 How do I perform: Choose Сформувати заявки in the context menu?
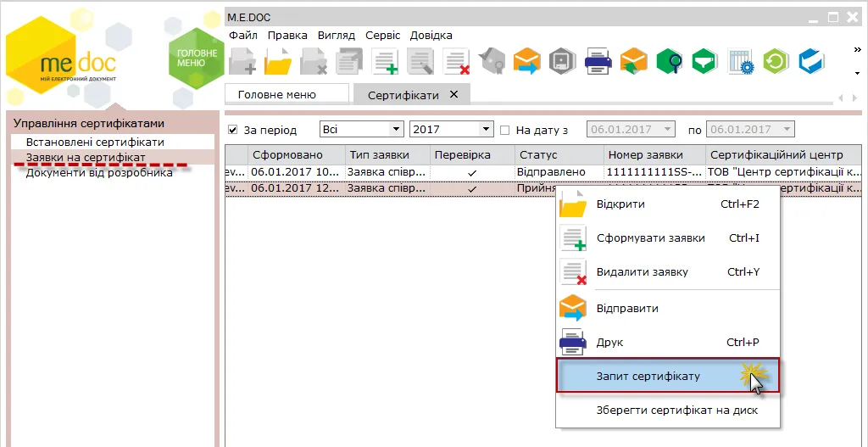668,238
